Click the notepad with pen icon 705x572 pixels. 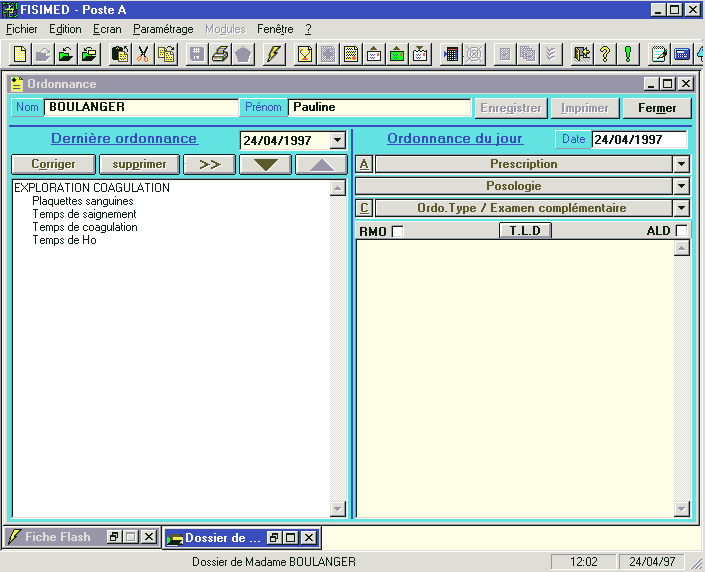click(x=659, y=54)
